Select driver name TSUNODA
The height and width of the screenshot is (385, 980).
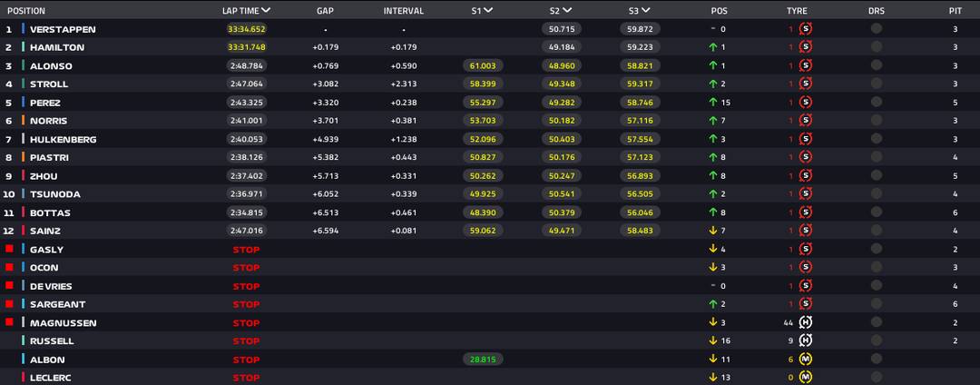(x=55, y=194)
